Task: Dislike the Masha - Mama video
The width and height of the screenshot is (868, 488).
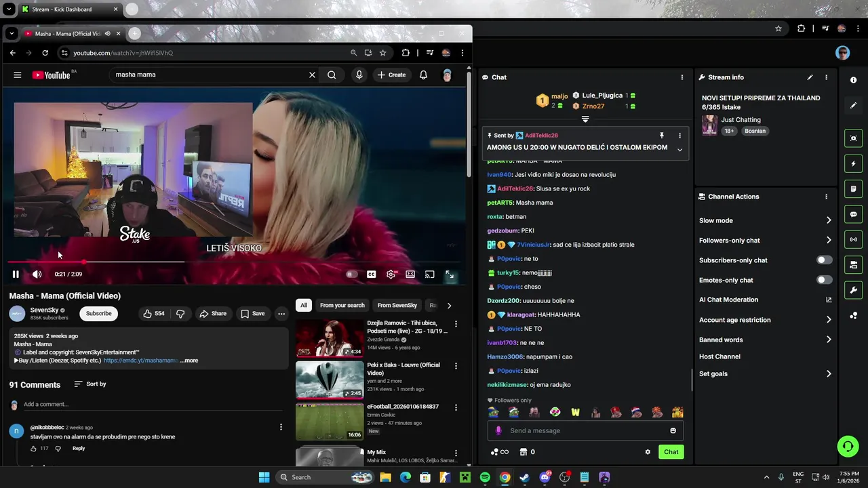Action: [x=180, y=314]
